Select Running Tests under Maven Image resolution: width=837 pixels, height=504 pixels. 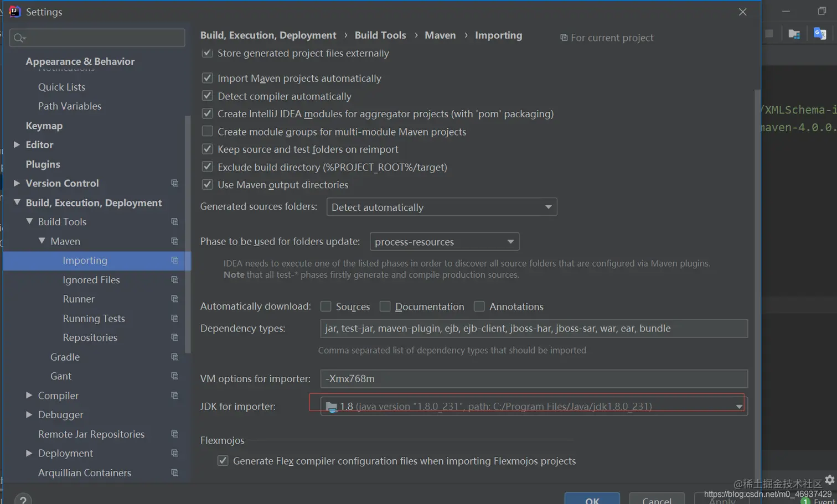[x=94, y=319]
